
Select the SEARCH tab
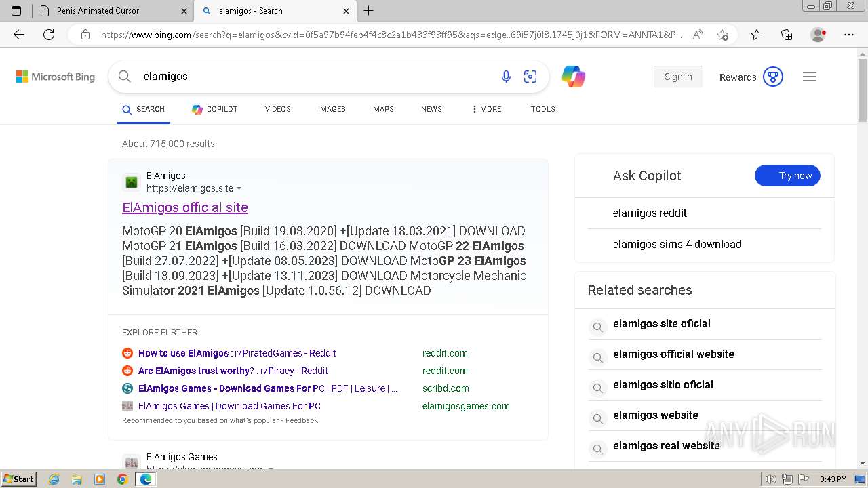(x=143, y=109)
